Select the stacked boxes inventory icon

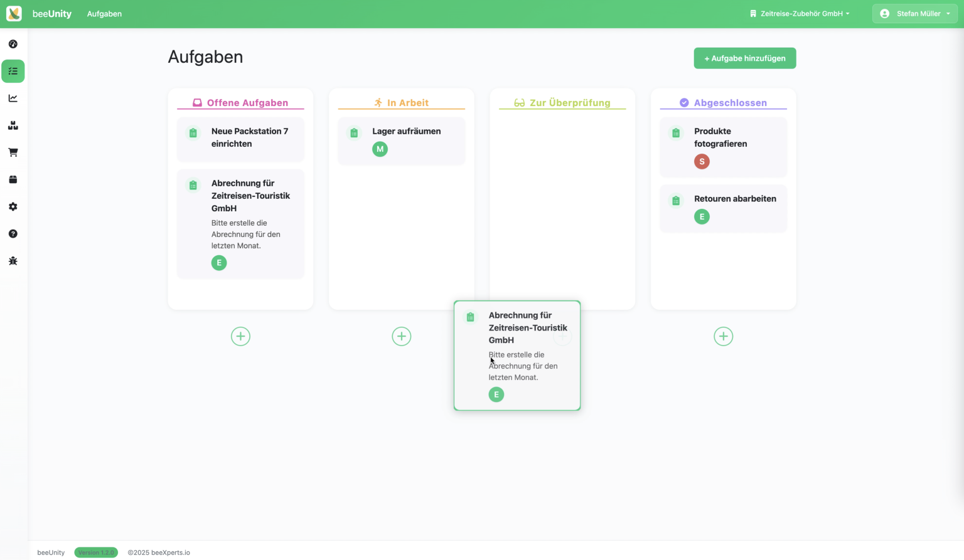[13, 125]
